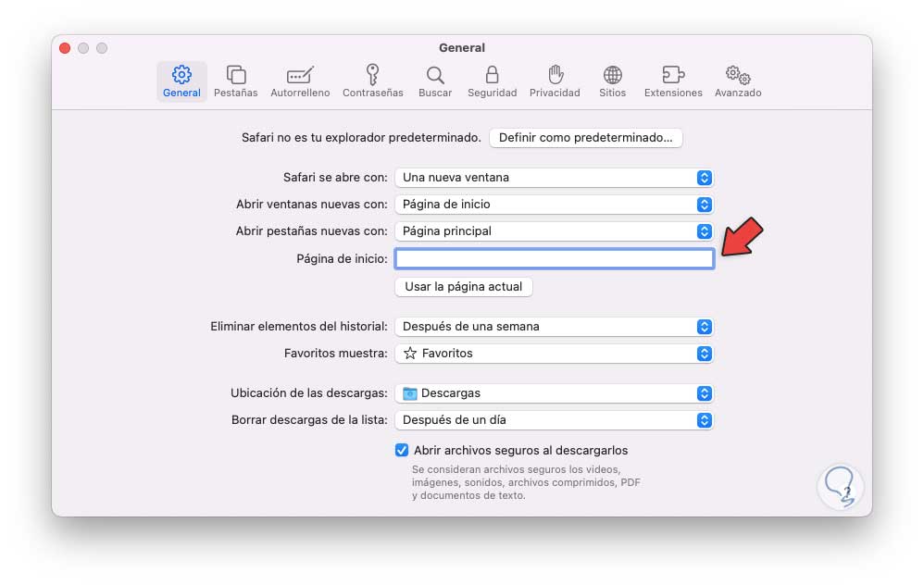The height and width of the screenshot is (585, 924).
Task: Close the General preferences window
Action: coord(65,48)
